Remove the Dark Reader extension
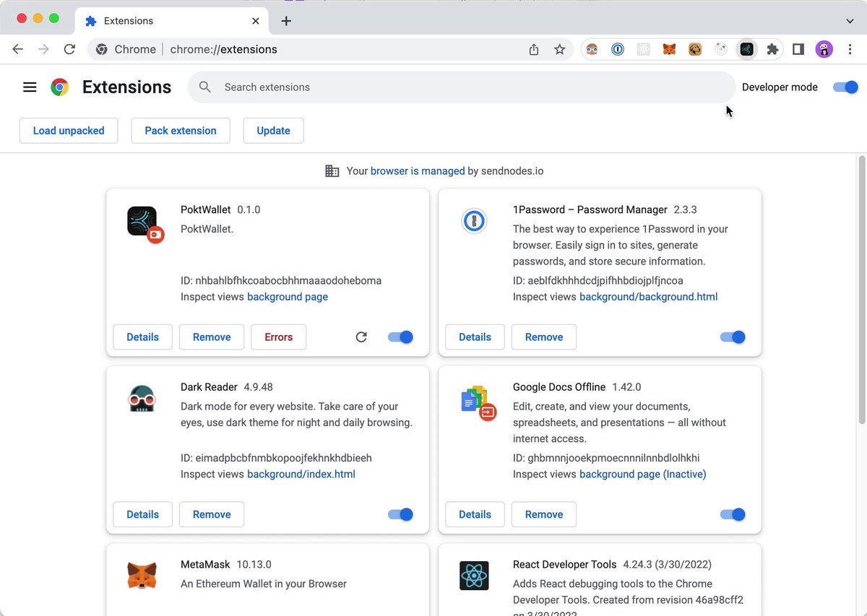 212,515
